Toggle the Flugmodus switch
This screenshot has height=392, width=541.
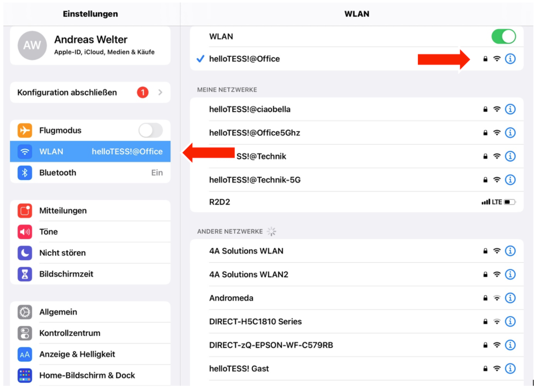(x=150, y=131)
